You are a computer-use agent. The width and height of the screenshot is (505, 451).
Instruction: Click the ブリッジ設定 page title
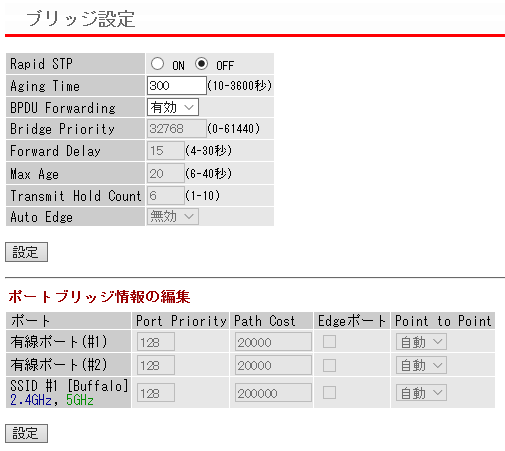(81, 19)
